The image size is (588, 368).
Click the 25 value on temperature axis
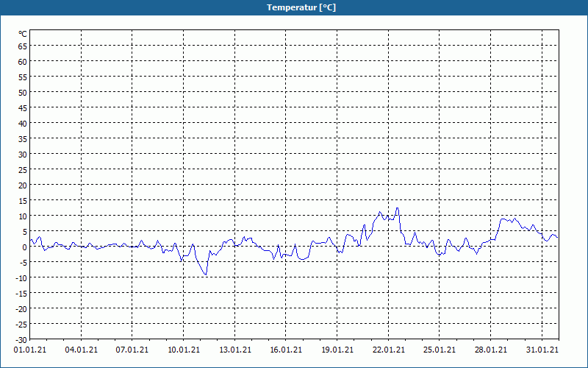[23, 170]
